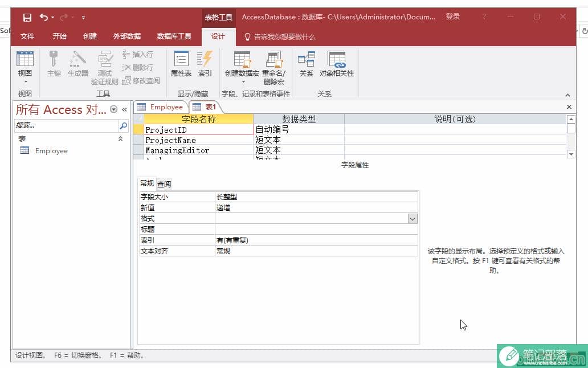Switch to the 开始 ribbon tab
588x368 pixels.
(x=59, y=36)
